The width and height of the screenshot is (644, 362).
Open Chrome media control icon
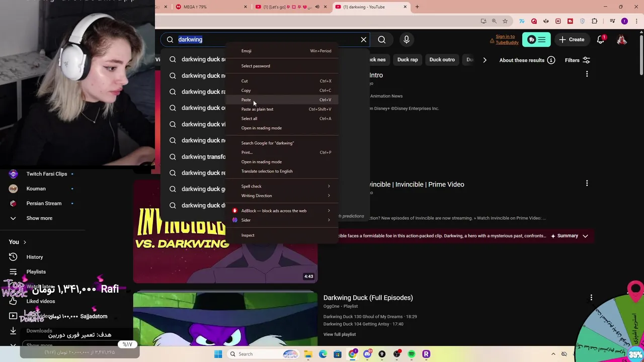click(612, 21)
